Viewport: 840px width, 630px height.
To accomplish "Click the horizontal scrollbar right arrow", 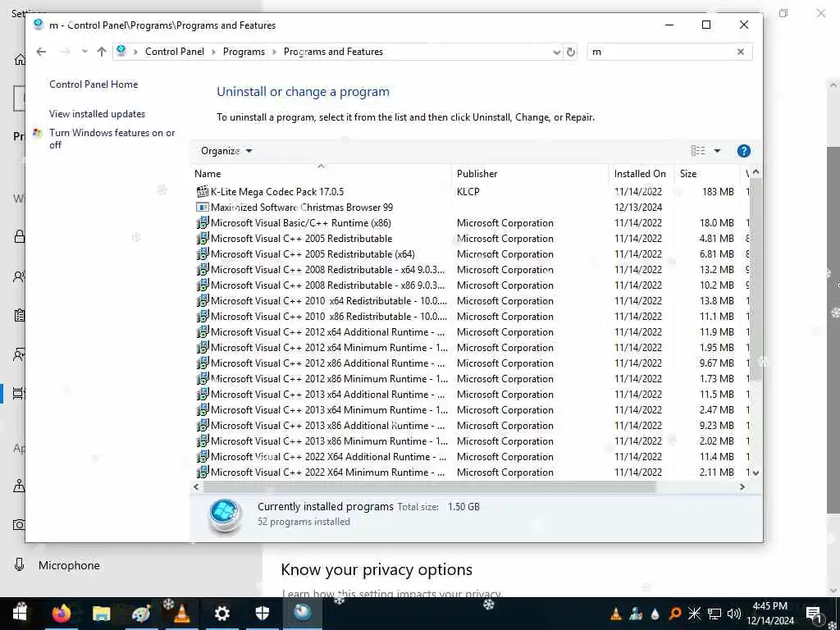I will 742,487.
